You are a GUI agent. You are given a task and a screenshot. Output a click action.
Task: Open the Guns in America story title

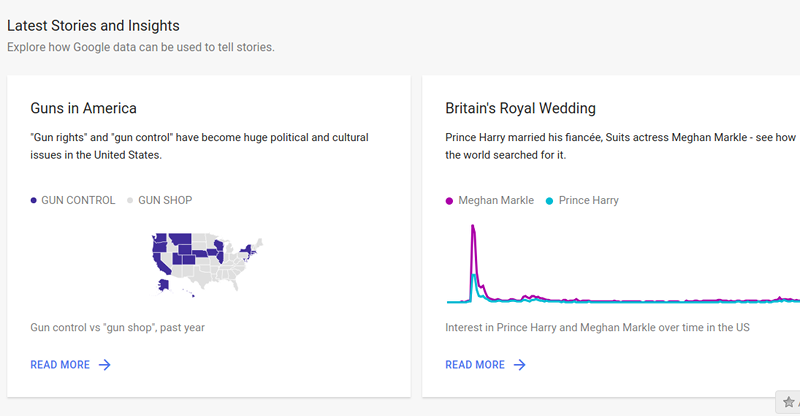tap(83, 108)
